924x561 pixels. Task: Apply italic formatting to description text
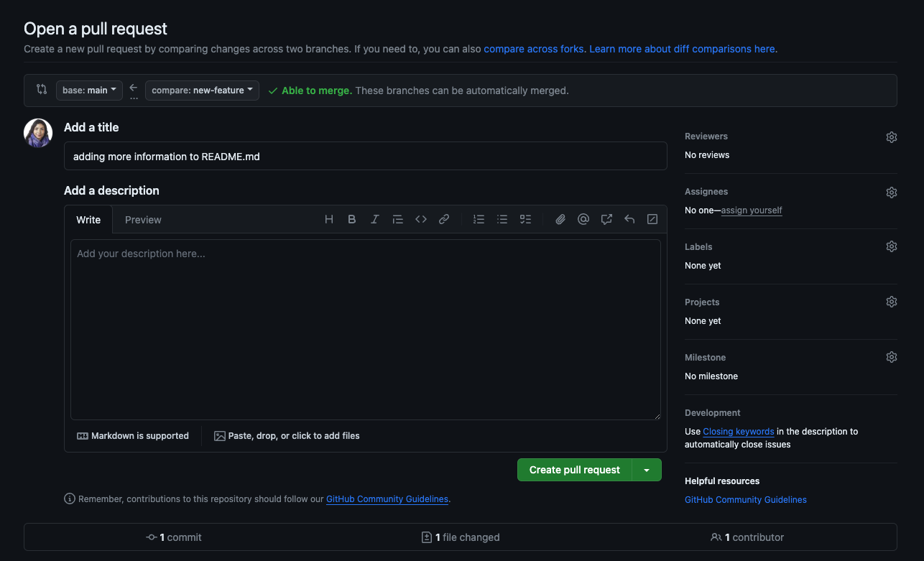(x=375, y=220)
